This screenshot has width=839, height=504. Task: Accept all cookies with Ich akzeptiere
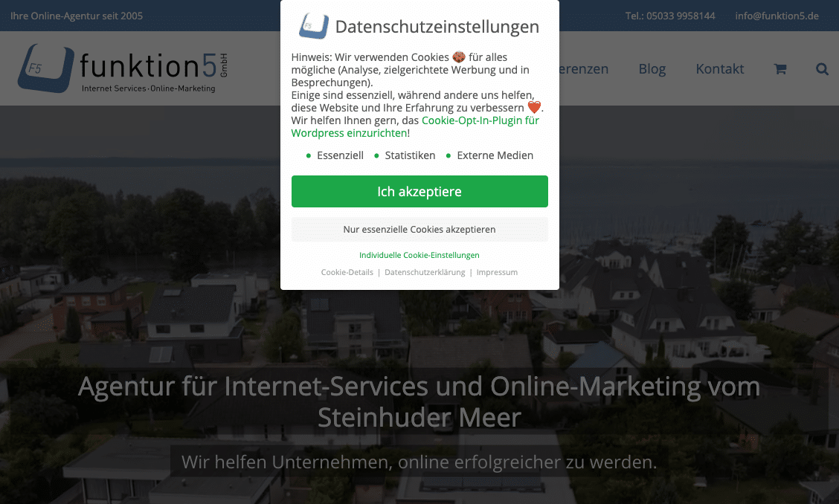click(419, 191)
